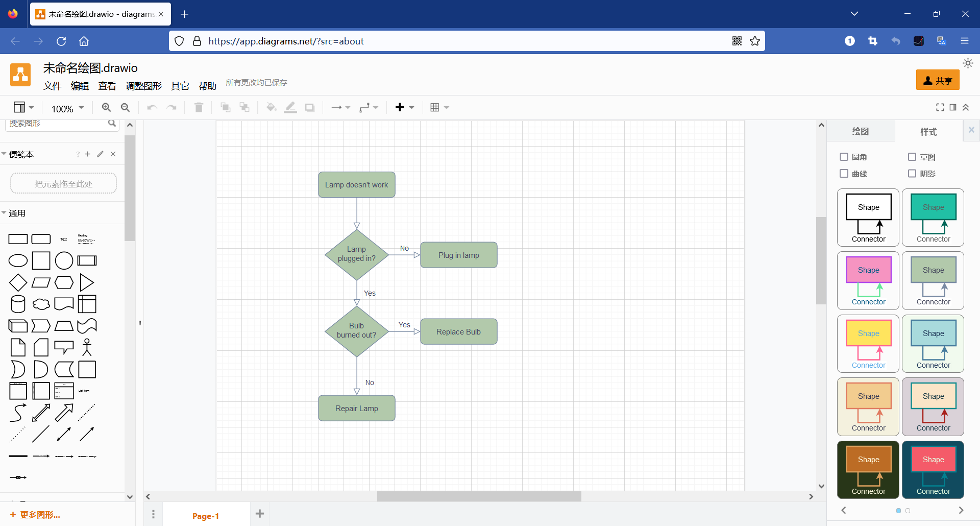Toggle the format panel icon
This screenshot has width=980, height=526.
[953, 107]
